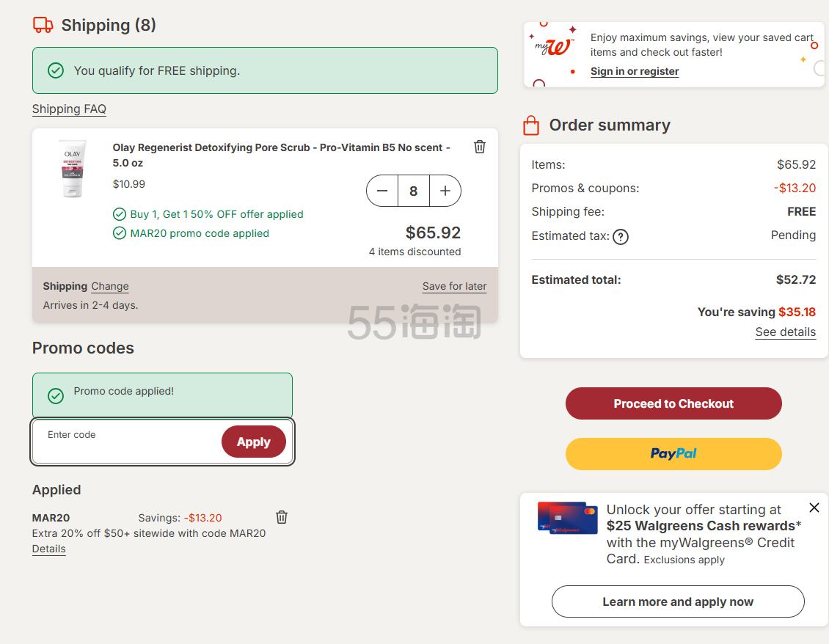Increase Olay scrub quantity with plus button
The height and width of the screenshot is (644, 829).
tap(445, 191)
